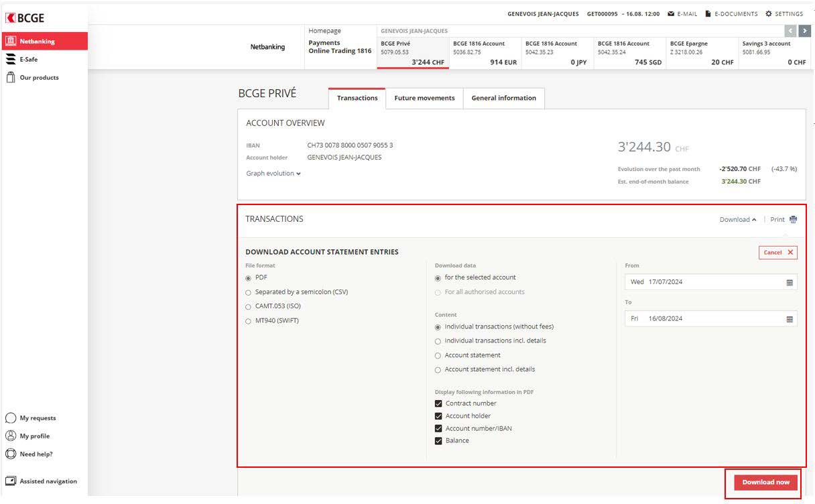
Task: Open Our products shopping bag icon
Action: [x=11, y=78]
